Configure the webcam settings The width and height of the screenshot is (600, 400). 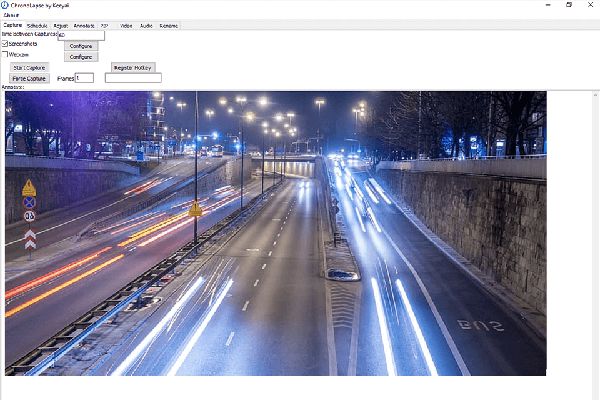pyautogui.click(x=81, y=57)
